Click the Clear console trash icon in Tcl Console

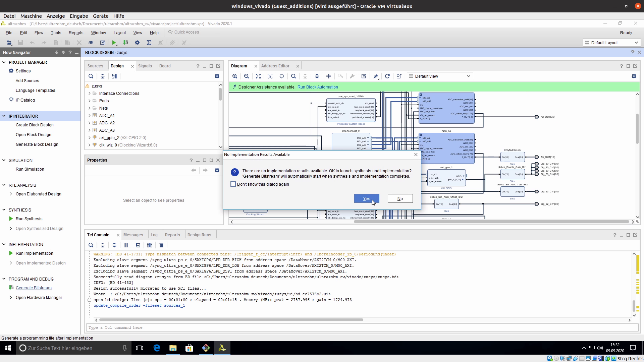click(161, 245)
